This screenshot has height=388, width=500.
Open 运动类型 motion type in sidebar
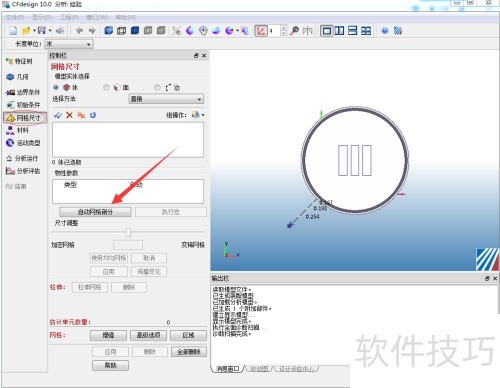(x=23, y=143)
